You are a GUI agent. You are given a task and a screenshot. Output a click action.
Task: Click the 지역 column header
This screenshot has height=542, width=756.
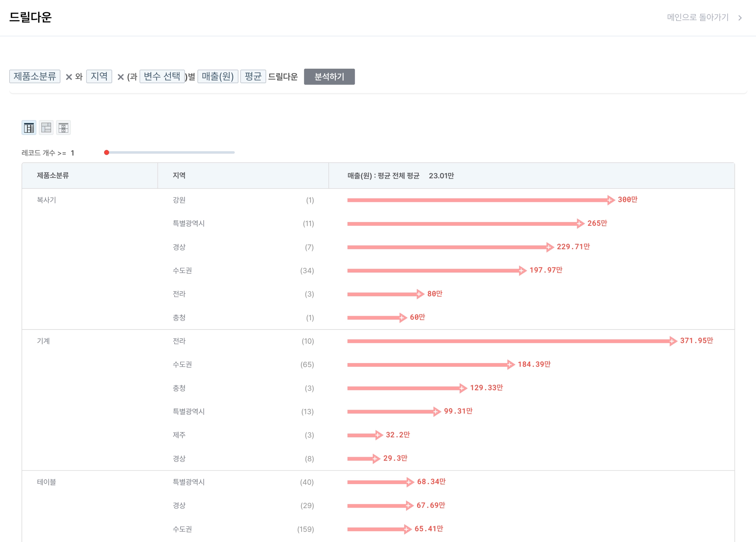tap(179, 176)
